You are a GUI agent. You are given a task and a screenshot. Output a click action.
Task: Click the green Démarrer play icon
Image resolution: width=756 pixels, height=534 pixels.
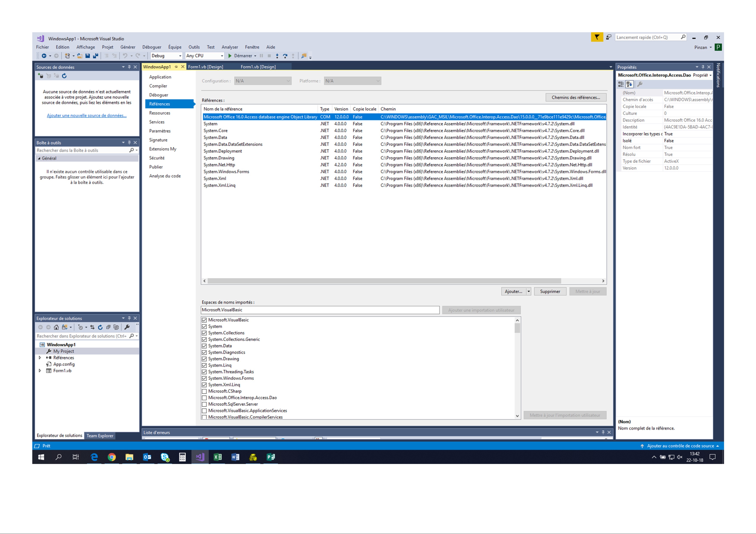click(230, 56)
